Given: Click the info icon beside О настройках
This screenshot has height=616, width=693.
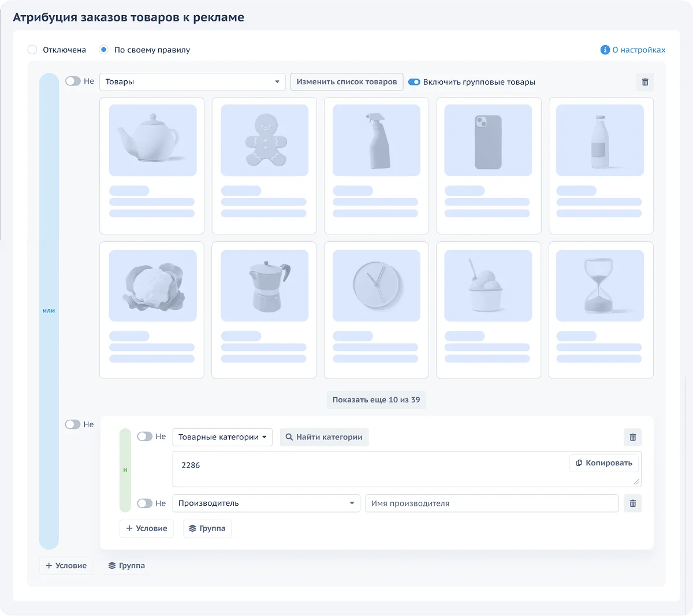Looking at the screenshot, I should point(605,50).
